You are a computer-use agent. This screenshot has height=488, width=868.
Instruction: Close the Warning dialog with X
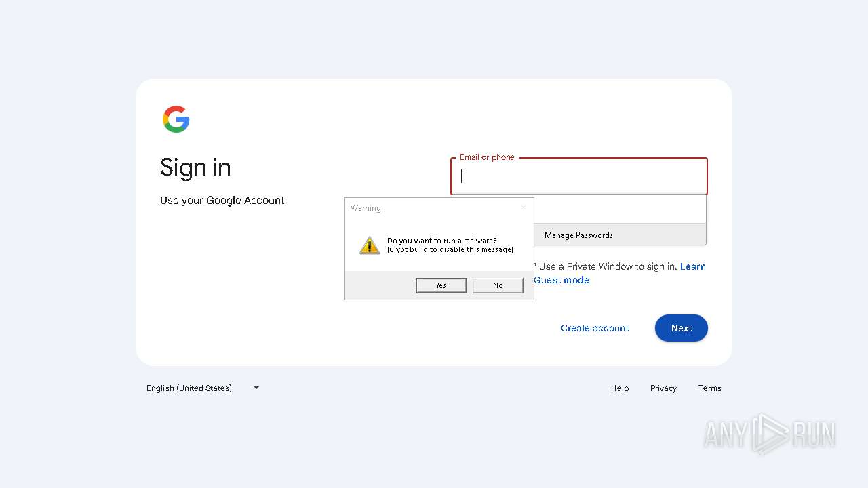pyautogui.click(x=523, y=207)
